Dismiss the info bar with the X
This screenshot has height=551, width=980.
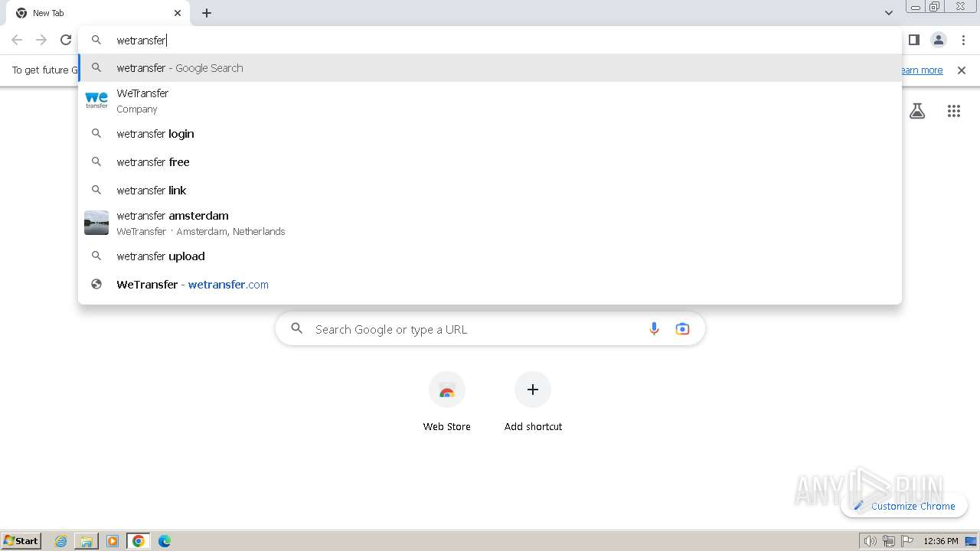tap(962, 70)
